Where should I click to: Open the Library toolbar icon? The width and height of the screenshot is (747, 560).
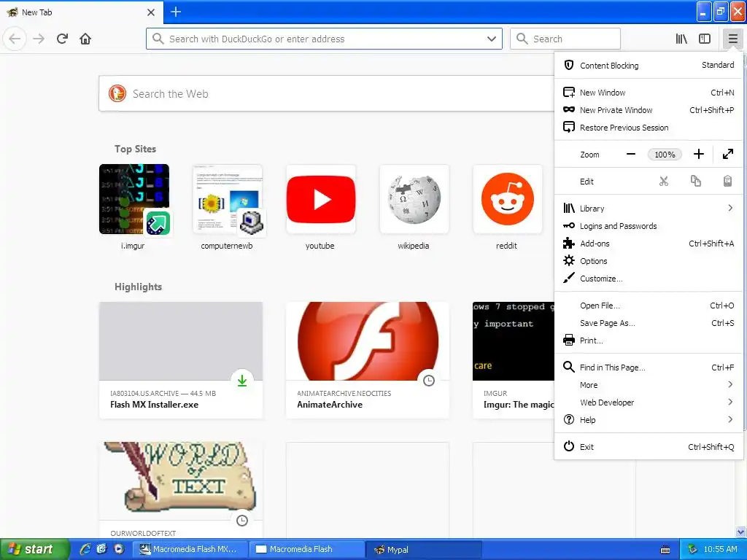click(x=681, y=39)
